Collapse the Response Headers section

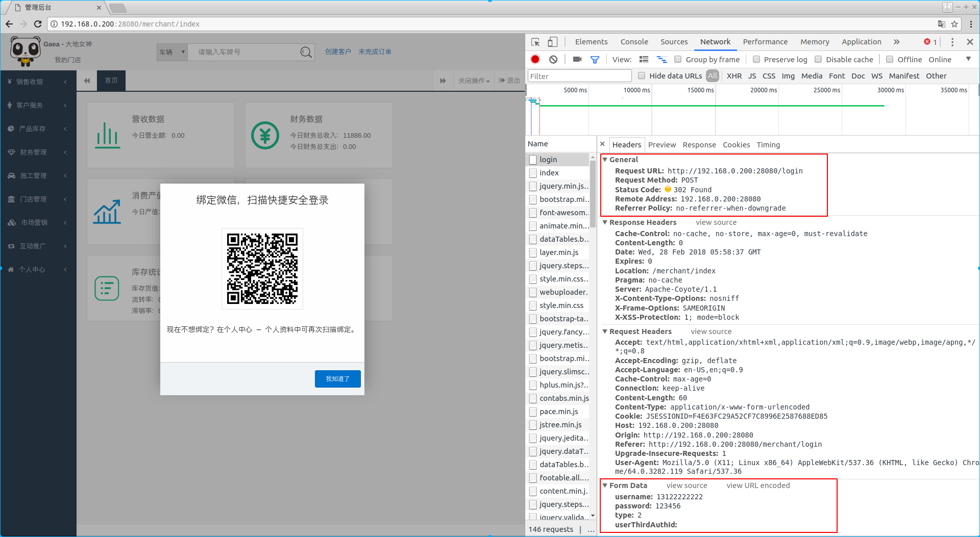point(605,222)
